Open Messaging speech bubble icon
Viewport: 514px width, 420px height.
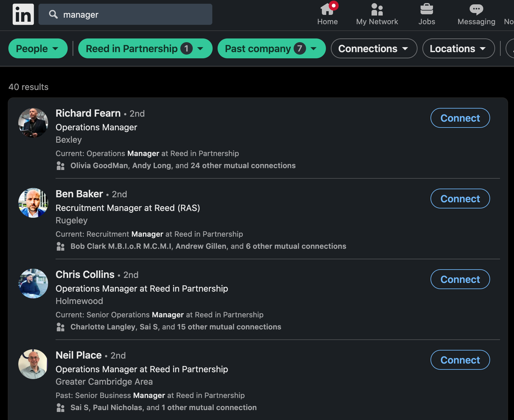coord(476,10)
